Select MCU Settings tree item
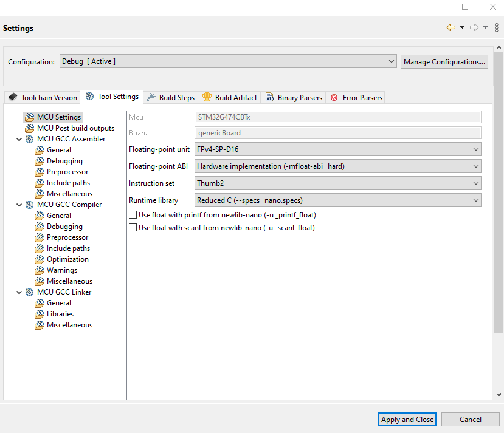 click(x=59, y=117)
